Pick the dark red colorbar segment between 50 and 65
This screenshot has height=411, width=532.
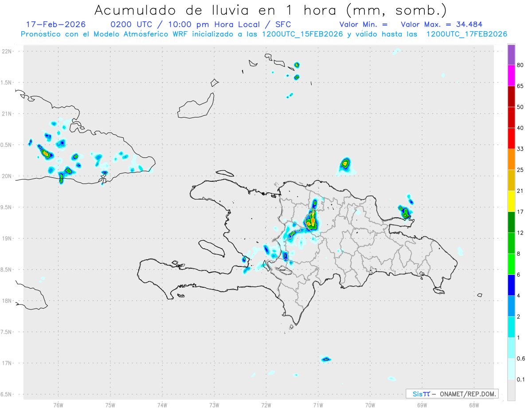coord(511,96)
